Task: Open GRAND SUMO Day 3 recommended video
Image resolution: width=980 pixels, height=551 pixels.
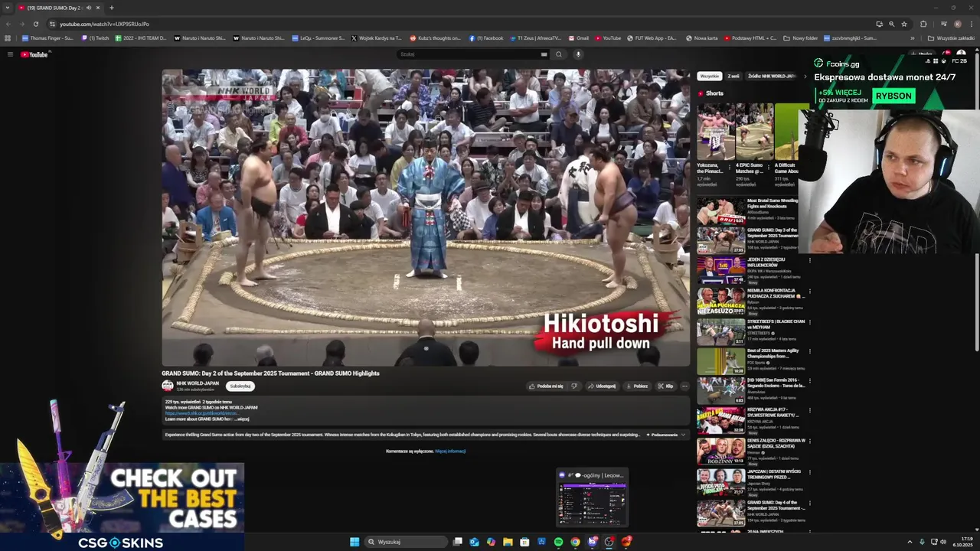Action: [x=720, y=240]
